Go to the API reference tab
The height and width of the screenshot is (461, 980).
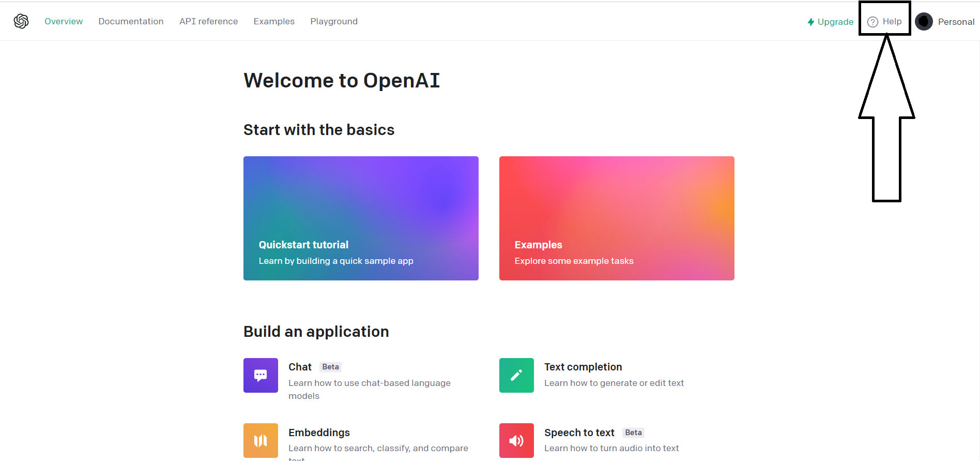pyautogui.click(x=208, y=21)
